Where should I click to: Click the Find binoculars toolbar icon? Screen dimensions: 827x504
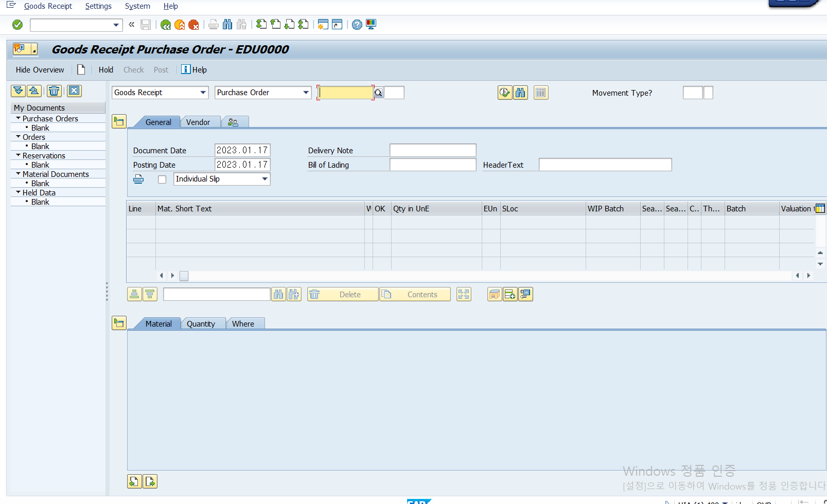click(x=227, y=24)
